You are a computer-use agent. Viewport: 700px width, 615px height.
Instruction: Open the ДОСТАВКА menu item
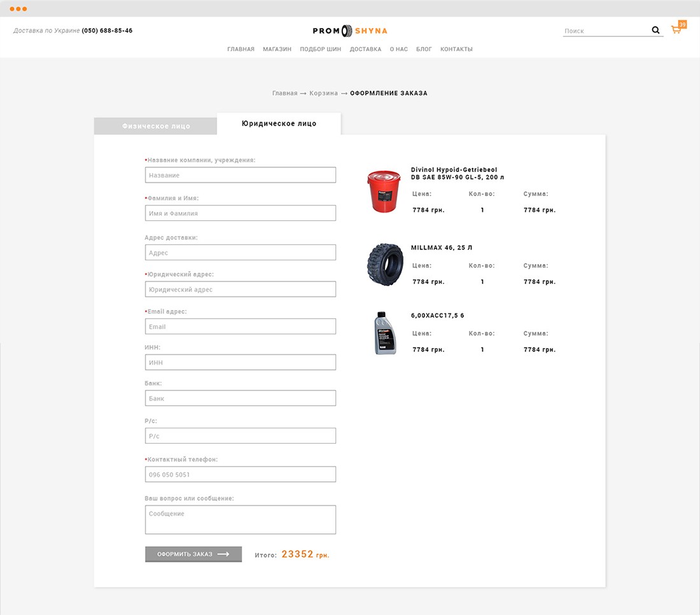365,49
